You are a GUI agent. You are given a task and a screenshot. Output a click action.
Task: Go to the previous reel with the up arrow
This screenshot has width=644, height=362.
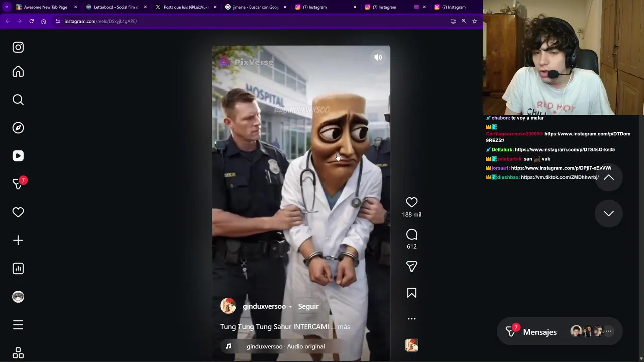coord(609,177)
